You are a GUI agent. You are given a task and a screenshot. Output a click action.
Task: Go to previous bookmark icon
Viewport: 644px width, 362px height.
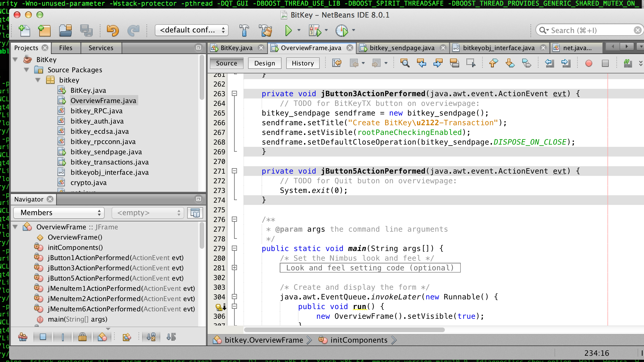(x=494, y=63)
